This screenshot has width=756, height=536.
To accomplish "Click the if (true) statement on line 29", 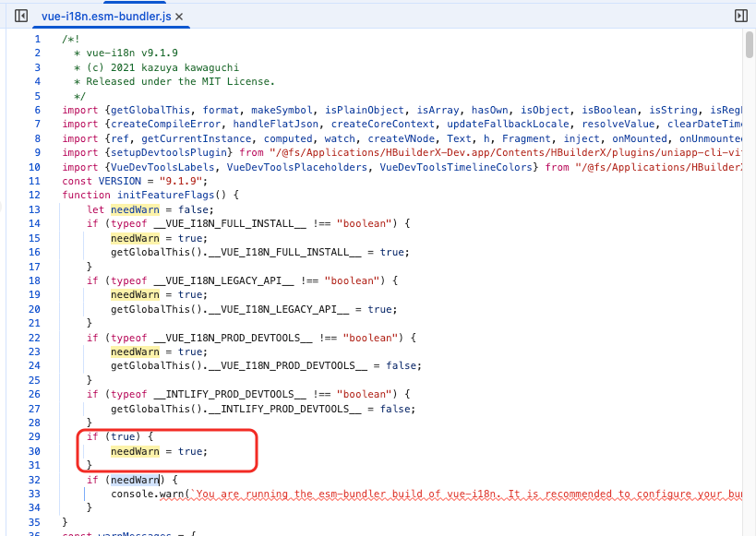I will 116,436.
